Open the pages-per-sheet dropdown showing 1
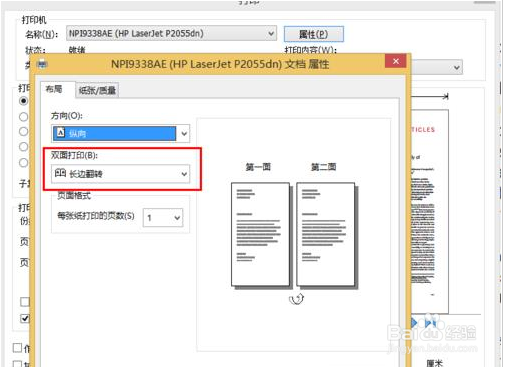The image size is (505, 367). coord(163,218)
